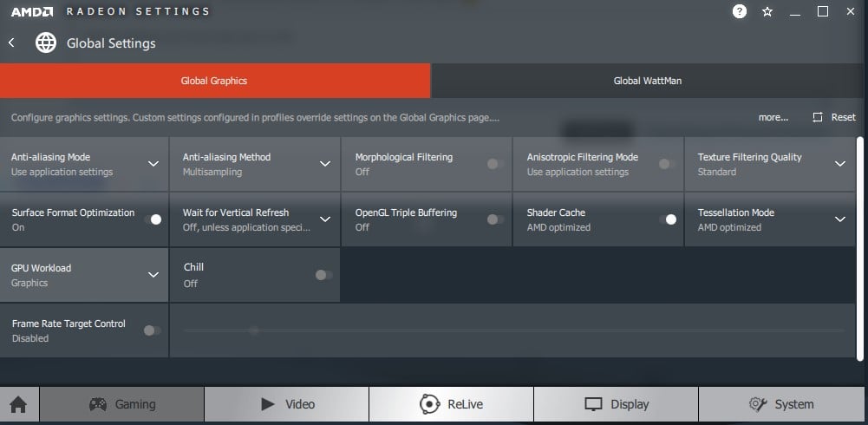Click the Global Settings title text
Viewport: 868px width, 425px height.
click(111, 43)
